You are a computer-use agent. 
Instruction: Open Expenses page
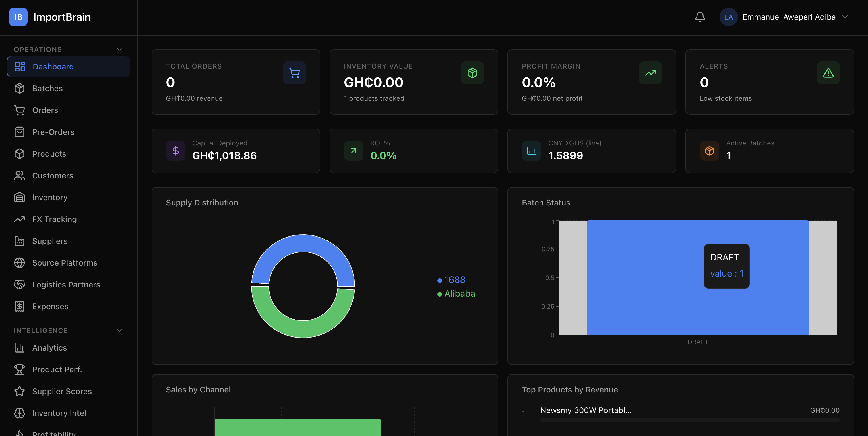point(68,306)
